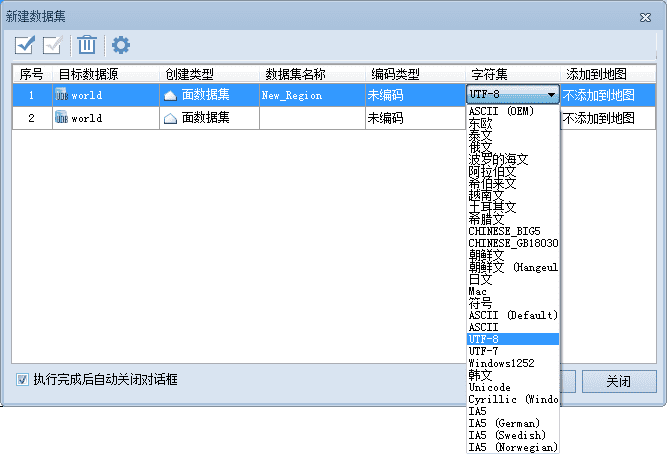Viewport: 667px width, 454px height.
Task: Open 未编码 encoding cell in row 1
Action: (x=415, y=95)
